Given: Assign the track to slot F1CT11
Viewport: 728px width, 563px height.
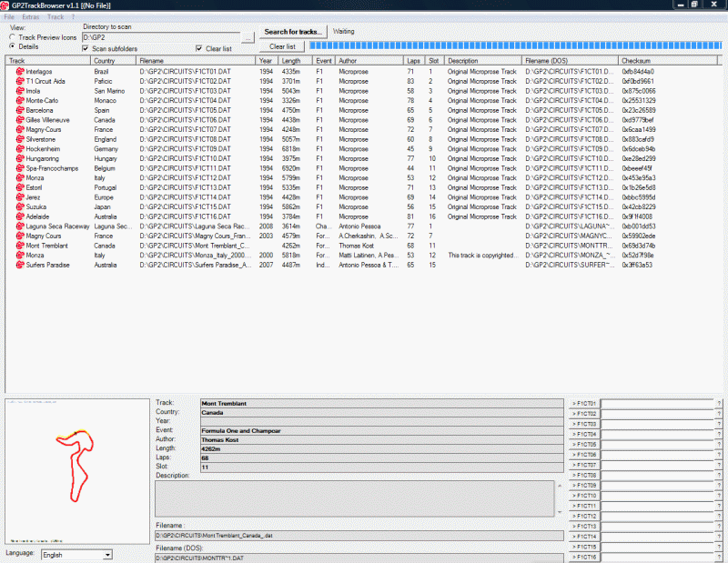Looking at the screenshot, I should pos(585,506).
